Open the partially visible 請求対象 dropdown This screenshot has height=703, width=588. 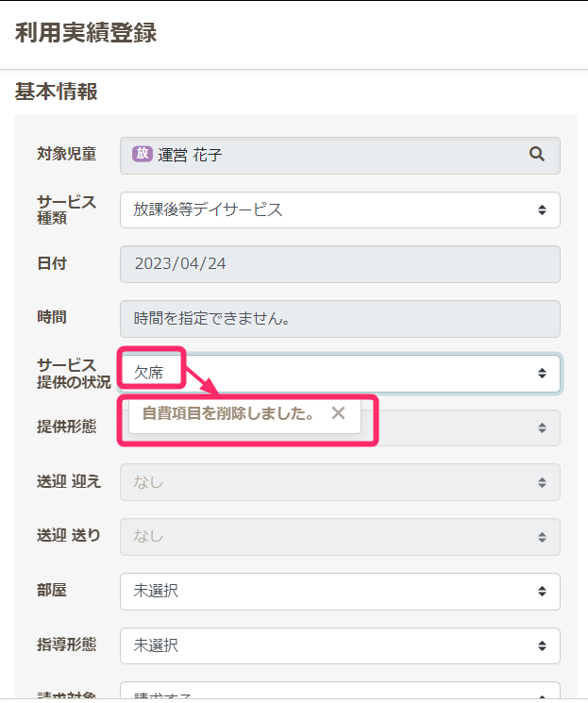point(340,695)
